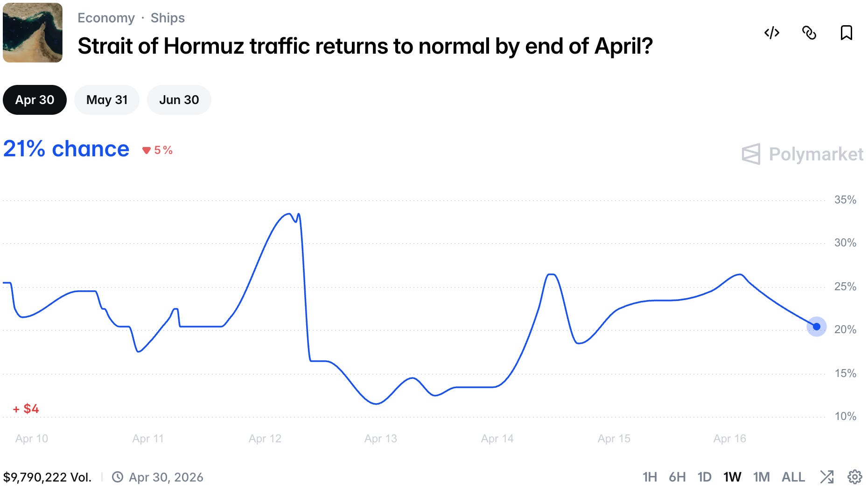This screenshot has height=489, width=868.
Task: Click the shuffle arrows chart icon
Action: [827, 477]
